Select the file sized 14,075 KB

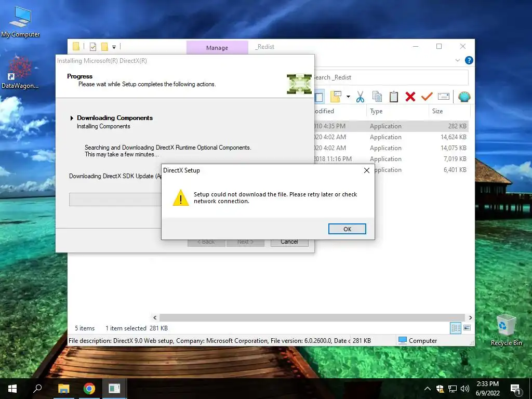click(x=391, y=148)
